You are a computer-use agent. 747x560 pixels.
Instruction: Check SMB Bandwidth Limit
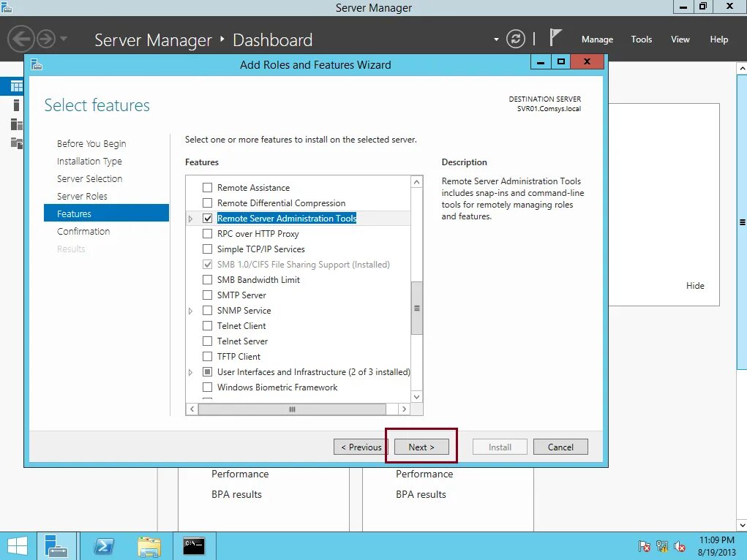pos(207,279)
